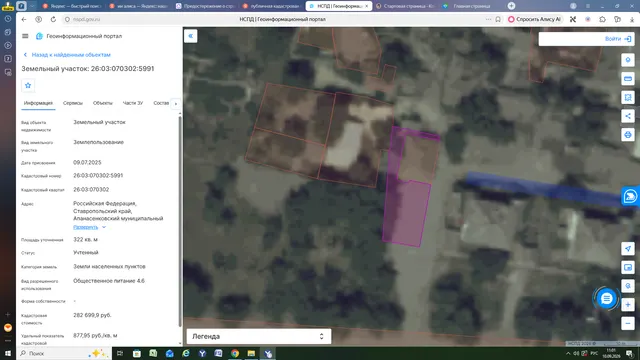Click the cadastral number 26:03:070302:5991 value
640x360 pixels.
click(98, 176)
